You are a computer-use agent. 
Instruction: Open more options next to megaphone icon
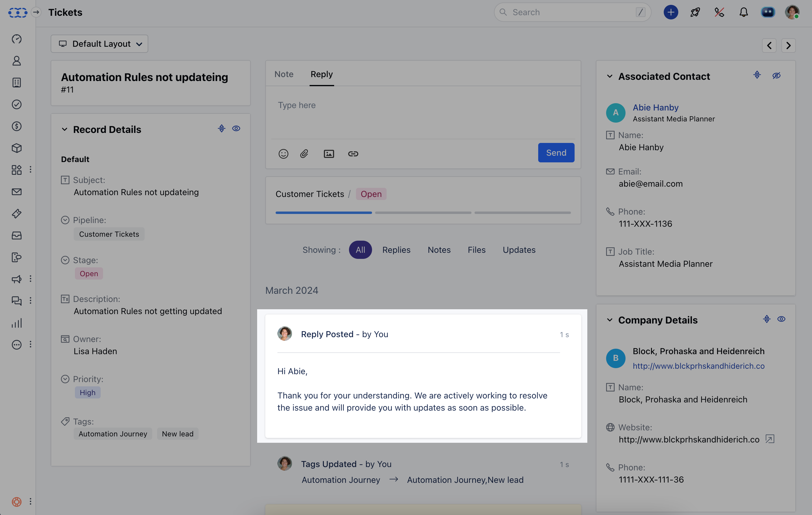click(30, 279)
